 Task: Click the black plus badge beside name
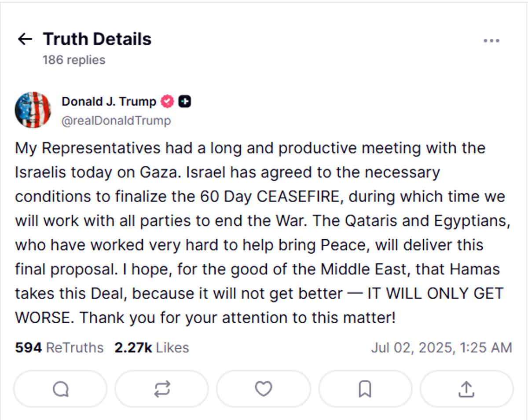185,102
